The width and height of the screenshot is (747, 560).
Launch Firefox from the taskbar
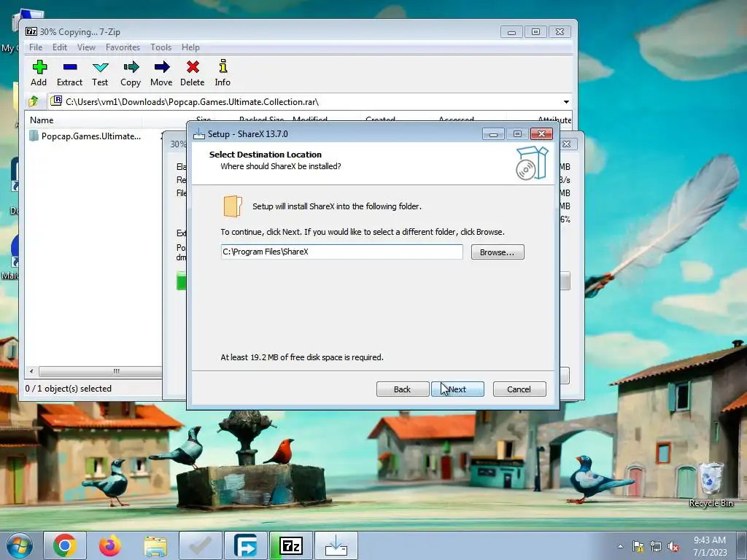110,545
